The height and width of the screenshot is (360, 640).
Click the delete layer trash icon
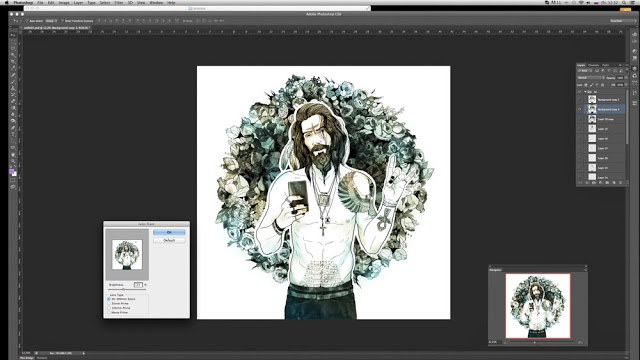(620, 182)
